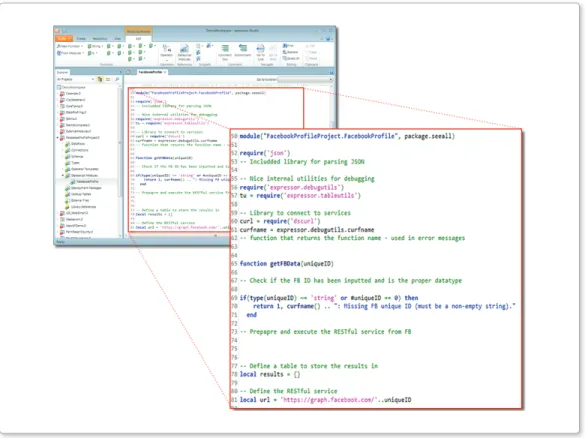Select the ExternalModules project in tree

pyautogui.click(x=76, y=131)
